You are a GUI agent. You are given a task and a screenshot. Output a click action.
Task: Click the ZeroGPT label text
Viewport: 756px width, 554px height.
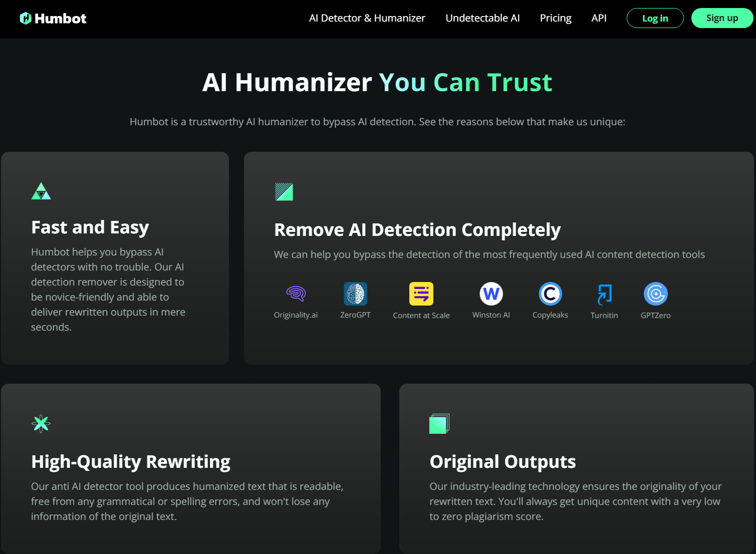pos(355,315)
